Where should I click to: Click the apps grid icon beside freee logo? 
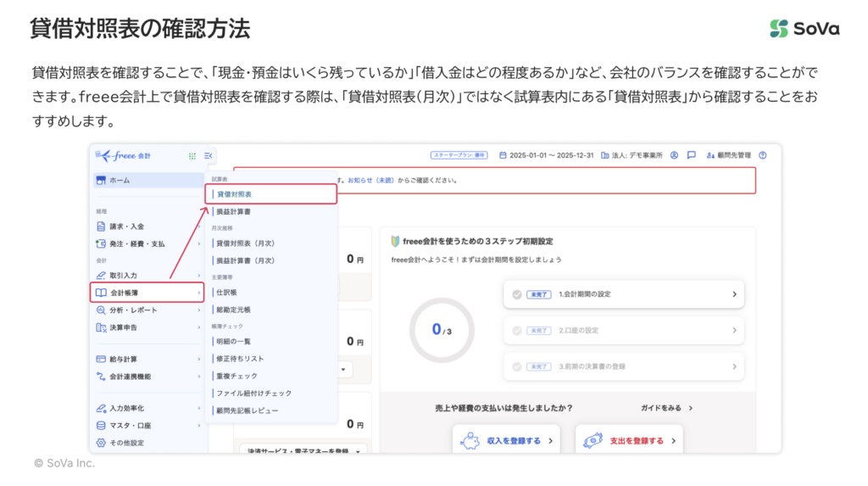[x=192, y=156]
